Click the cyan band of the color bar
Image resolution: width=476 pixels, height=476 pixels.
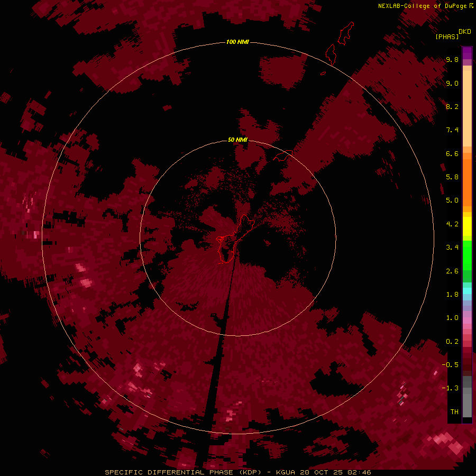467,291
